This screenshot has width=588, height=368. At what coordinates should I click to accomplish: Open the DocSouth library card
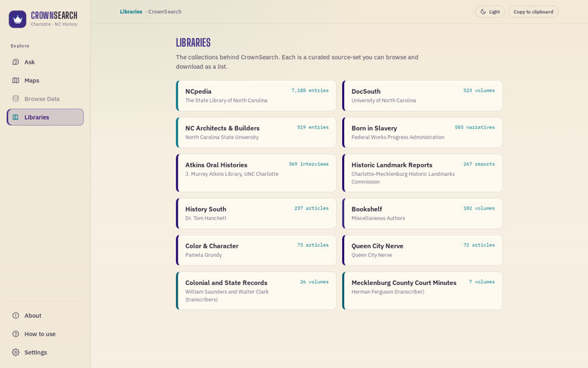pyautogui.click(x=422, y=96)
